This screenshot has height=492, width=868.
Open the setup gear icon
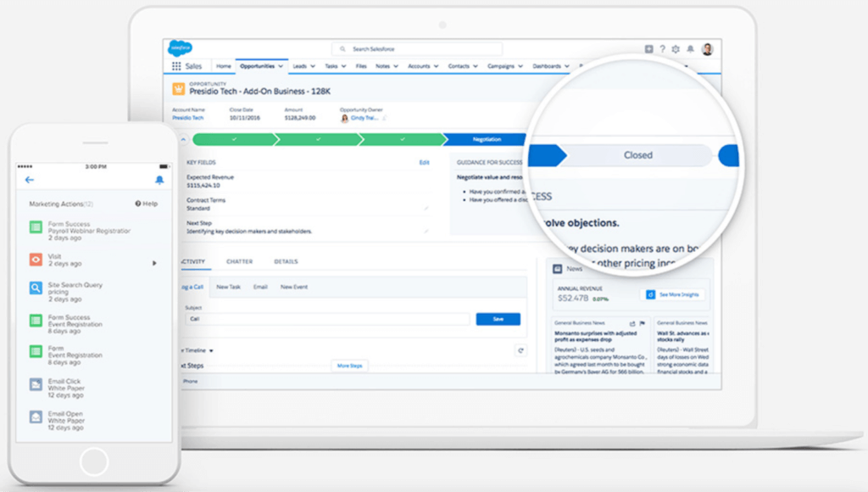[676, 48]
